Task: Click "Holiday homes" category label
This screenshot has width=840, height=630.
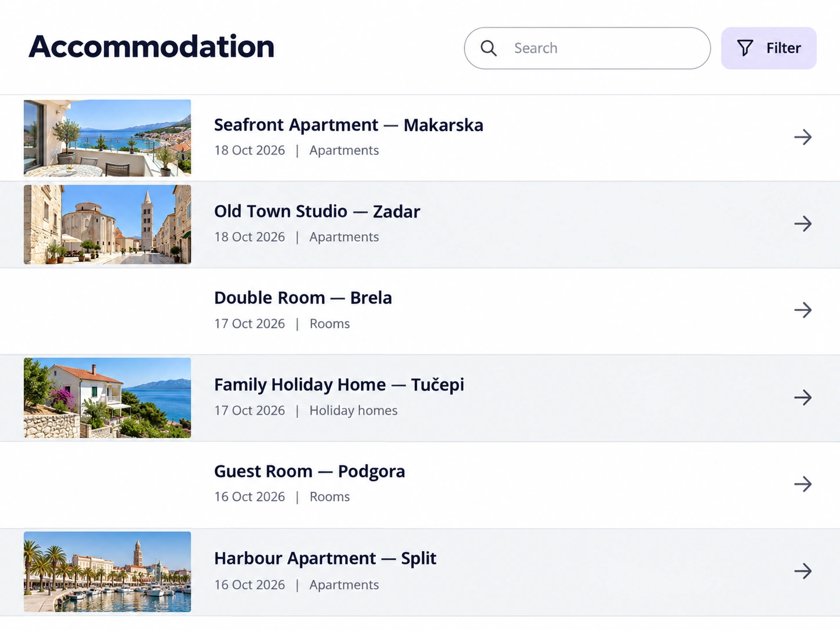Action: pyautogui.click(x=353, y=410)
